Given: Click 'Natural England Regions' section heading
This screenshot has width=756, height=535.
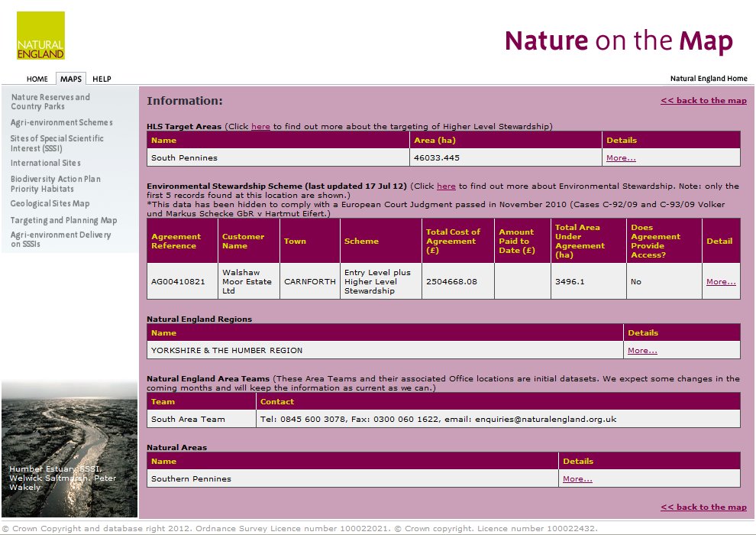Looking at the screenshot, I should [x=199, y=319].
